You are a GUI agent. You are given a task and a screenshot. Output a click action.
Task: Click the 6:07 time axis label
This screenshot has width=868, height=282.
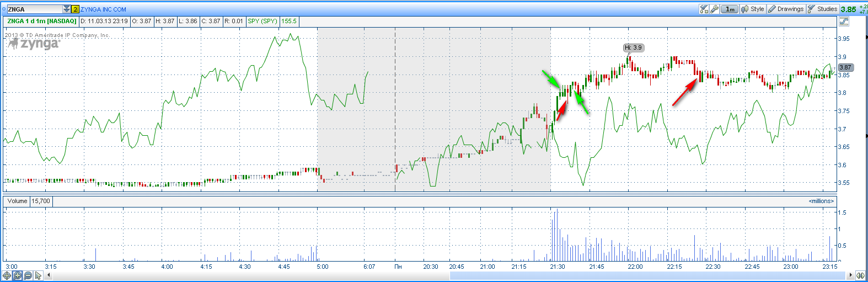(x=369, y=267)
